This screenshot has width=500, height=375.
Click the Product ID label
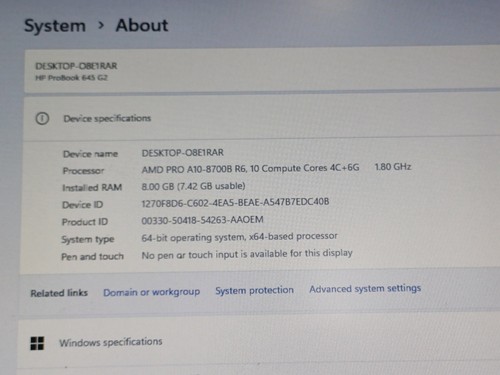[85, 222]
